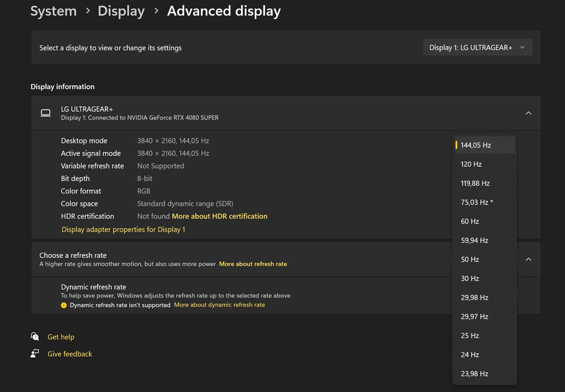Image resolution: width=565 pixels, height=392 pixels.
Task: Click the Desktop mode value 3840 × 2160
Action: click(x=173, y=141)
